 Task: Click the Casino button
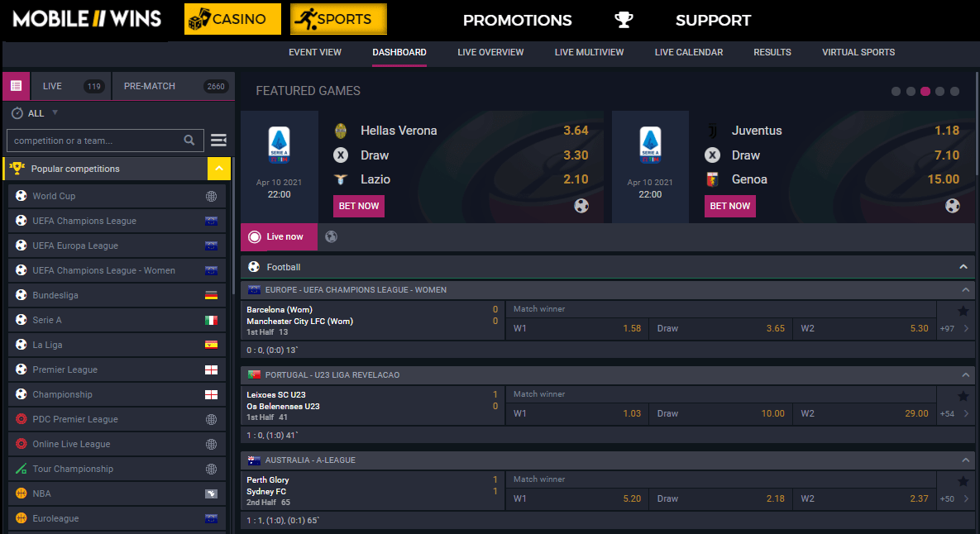pyautogui.click(x=232, y=19)
